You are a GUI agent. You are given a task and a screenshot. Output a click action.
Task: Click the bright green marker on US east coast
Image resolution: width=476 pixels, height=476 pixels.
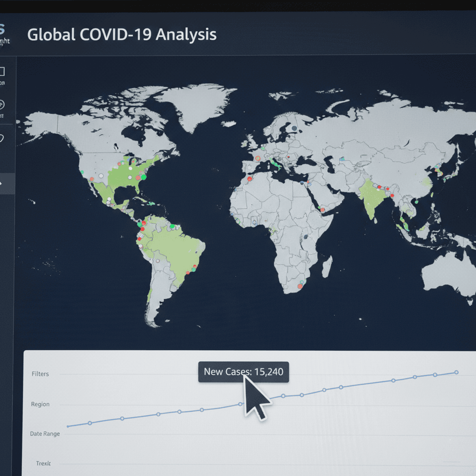click(144, 177)
